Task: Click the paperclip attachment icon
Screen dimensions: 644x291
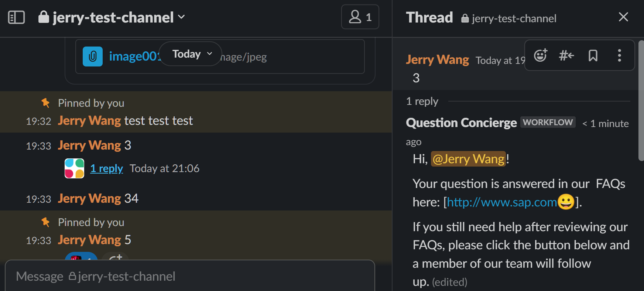Action: [x=93, y=57]
